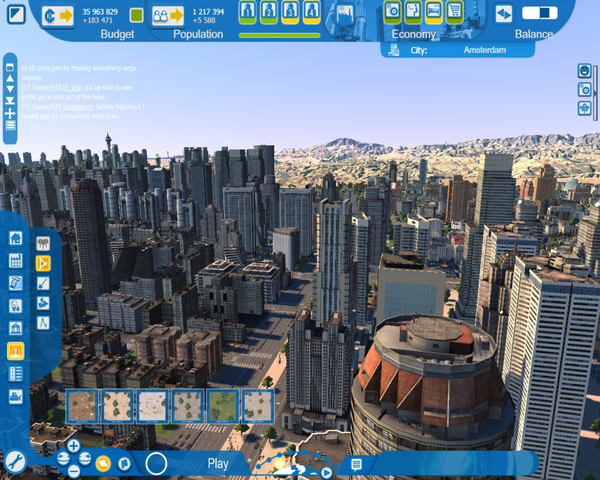This screenshot has height=480, width=600.
Task: Open the first Economy gear icon
Action: [x=392, y=11]
